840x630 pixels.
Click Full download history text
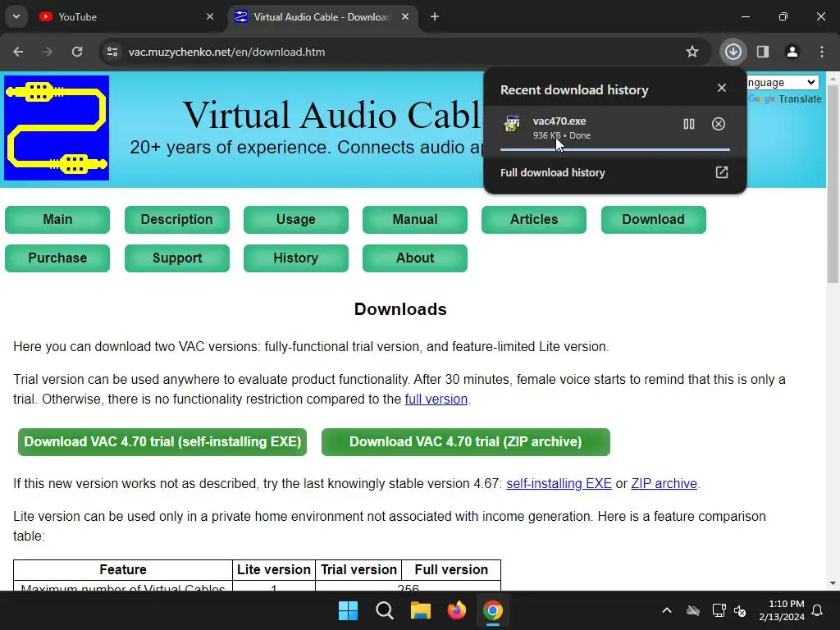552,172
